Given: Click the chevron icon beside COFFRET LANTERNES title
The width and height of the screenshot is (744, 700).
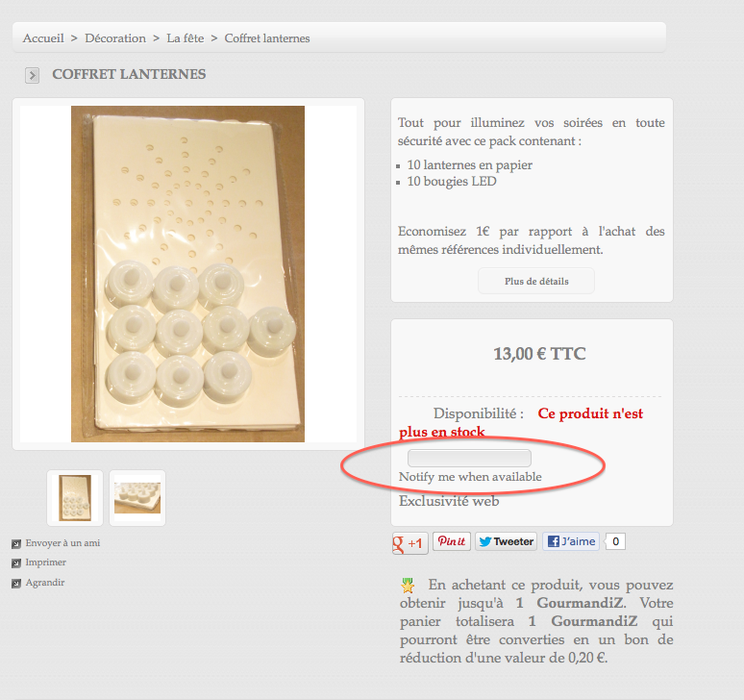Looking at the screenshot, I should click(32, 75).
